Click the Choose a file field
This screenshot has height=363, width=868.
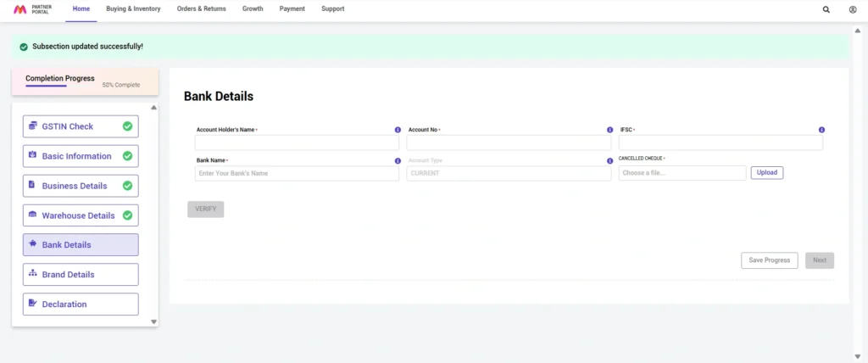point(682,173)
